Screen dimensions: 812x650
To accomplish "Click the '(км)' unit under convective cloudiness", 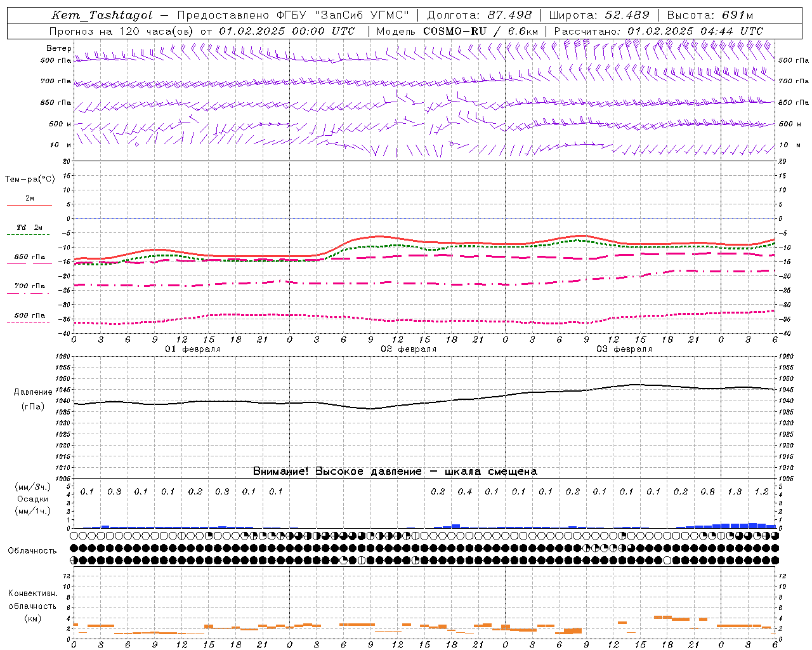I will (33, 618).
